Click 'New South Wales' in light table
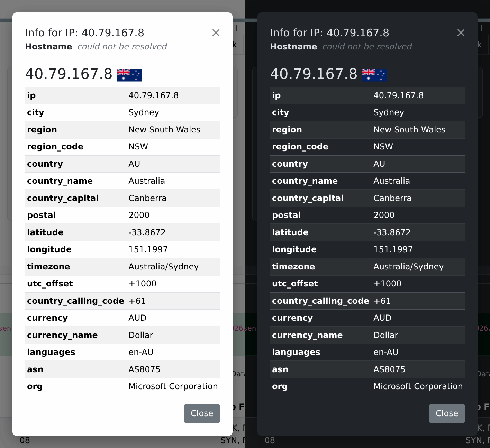This screenshot has height=448, width=490. click(164, 130)
